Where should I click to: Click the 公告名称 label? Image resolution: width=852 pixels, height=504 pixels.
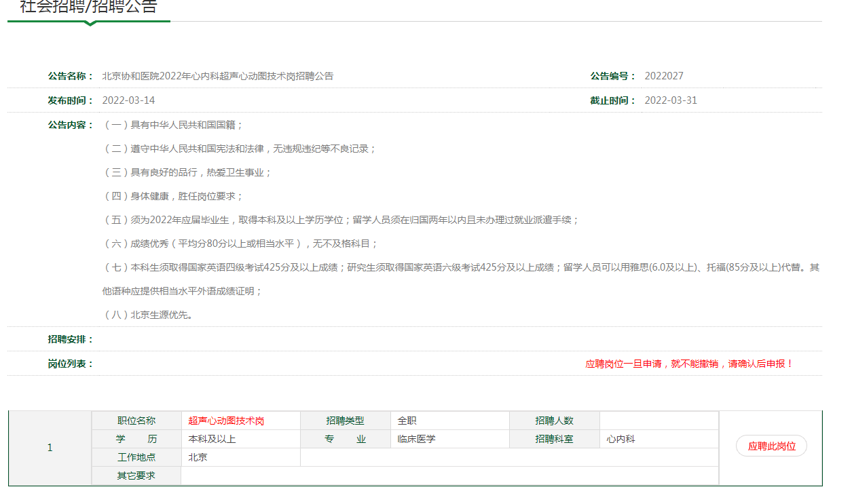click(71, 76)
